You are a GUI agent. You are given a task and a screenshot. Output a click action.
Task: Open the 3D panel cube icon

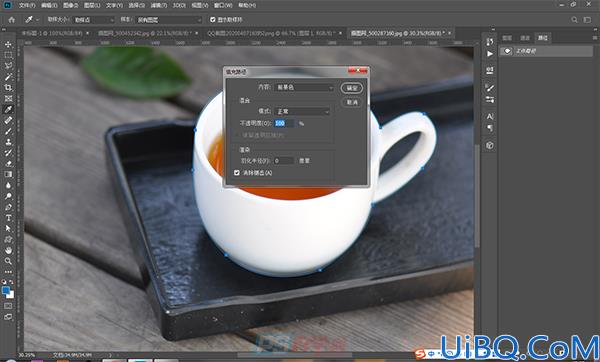coord(490,145)
